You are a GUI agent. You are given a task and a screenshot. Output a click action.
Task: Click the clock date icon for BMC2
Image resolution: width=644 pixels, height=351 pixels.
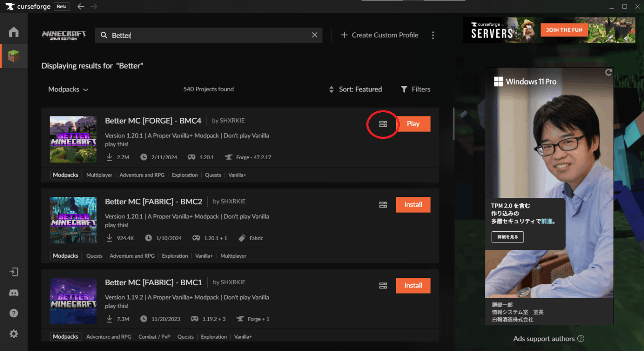click(x=149, y=238)
